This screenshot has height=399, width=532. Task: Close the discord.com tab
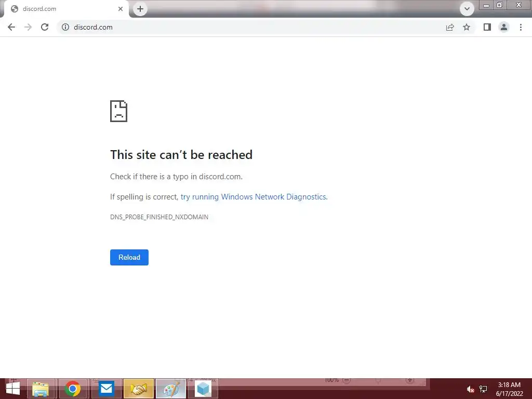click(121, 9)
